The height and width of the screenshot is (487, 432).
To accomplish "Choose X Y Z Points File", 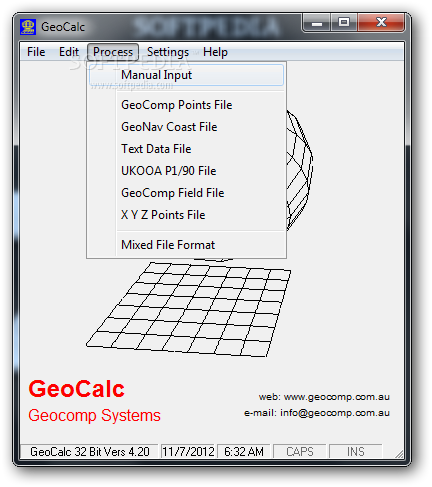I will 186,215.
